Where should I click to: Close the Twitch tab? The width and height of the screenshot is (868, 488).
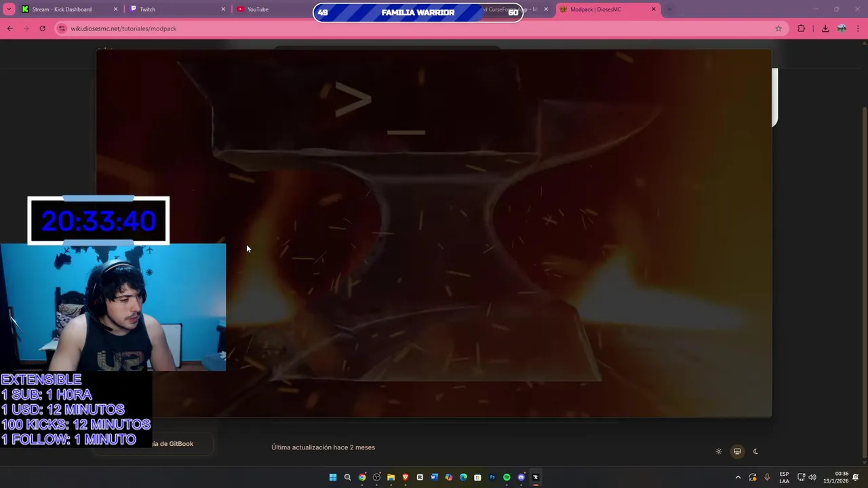click(223, 9)
